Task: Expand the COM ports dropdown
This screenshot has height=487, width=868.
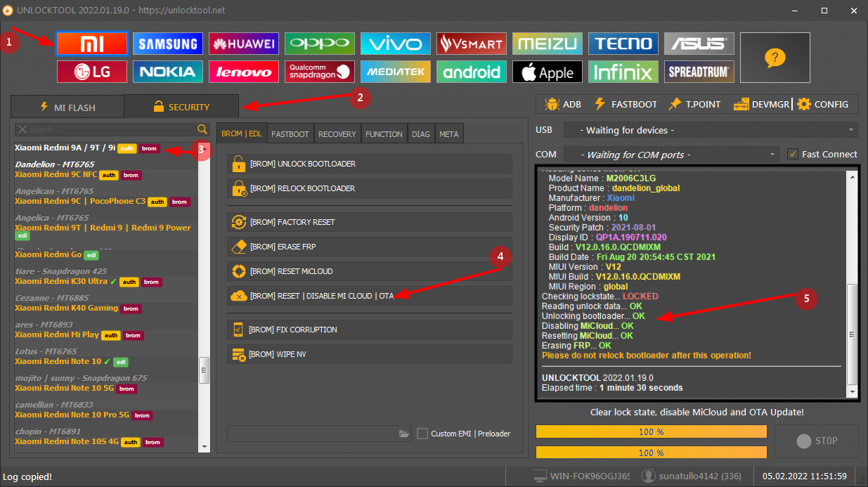Action: pos(677,154)
